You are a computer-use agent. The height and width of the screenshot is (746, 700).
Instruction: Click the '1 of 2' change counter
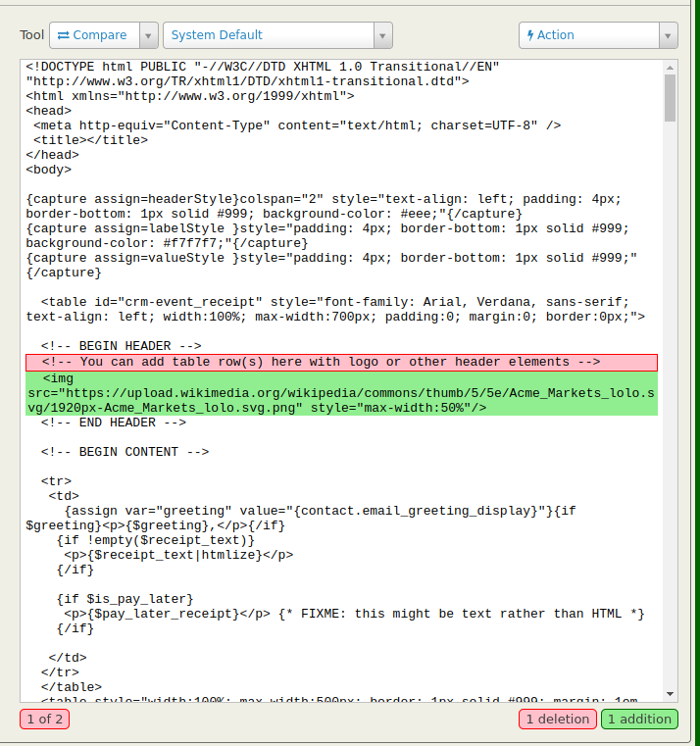point(44,719)
